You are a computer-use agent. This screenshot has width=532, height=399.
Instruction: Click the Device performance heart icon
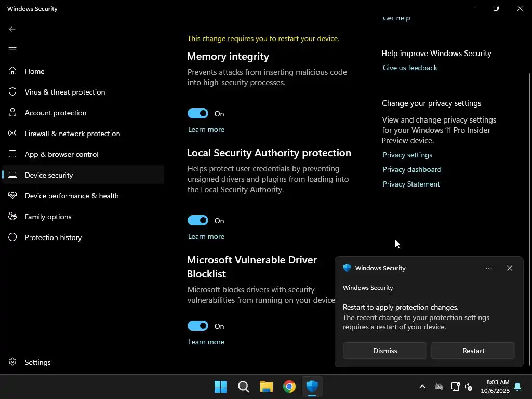(x=12, y=195)
